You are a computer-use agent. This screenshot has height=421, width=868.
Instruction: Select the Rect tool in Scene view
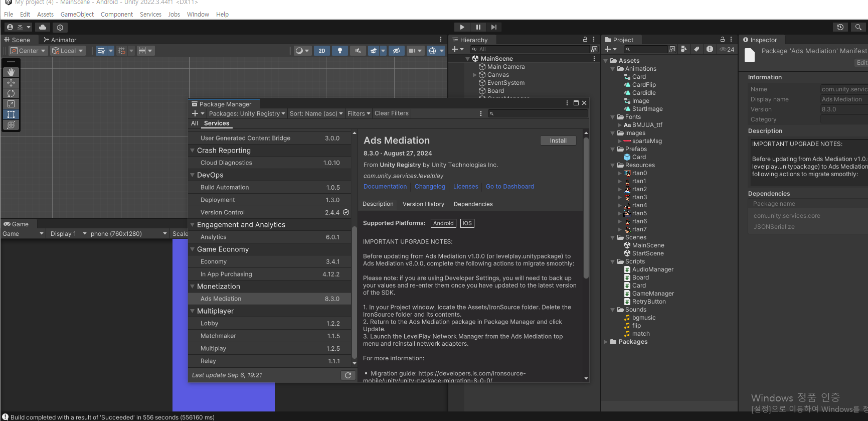point(11,114)
